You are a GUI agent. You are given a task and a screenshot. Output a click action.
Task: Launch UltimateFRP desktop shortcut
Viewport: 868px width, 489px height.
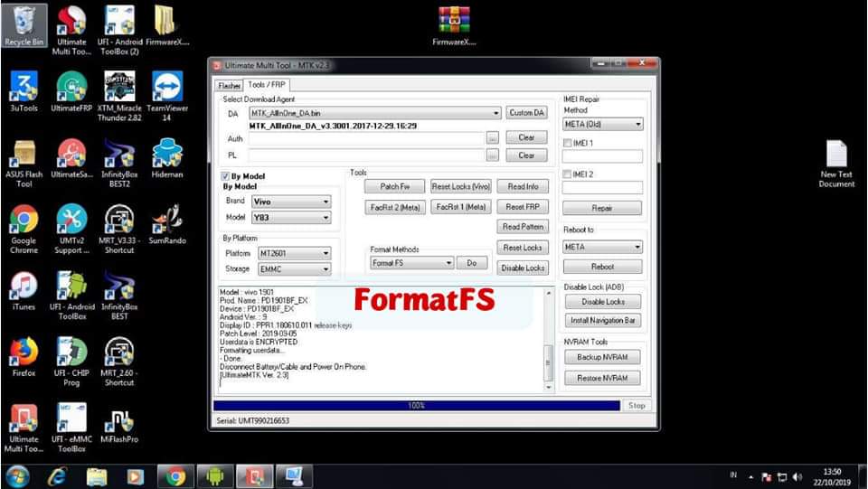[x=71, y=91]
